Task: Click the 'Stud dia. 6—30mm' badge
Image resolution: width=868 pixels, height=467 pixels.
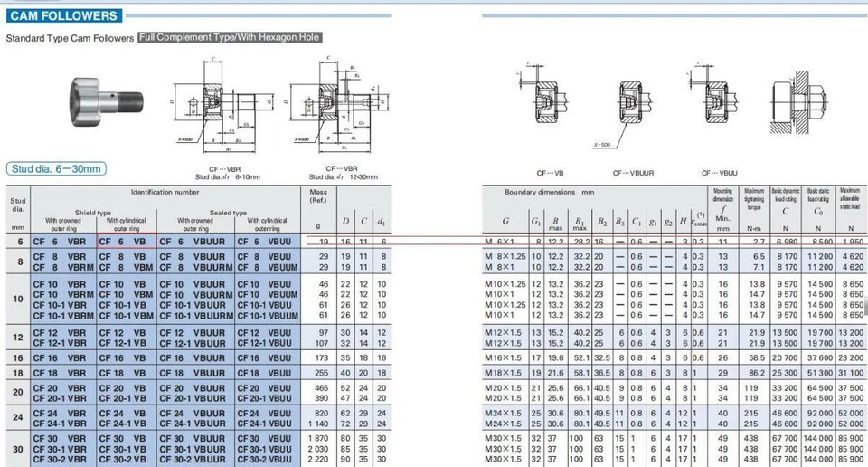Action: click(56, 169)
